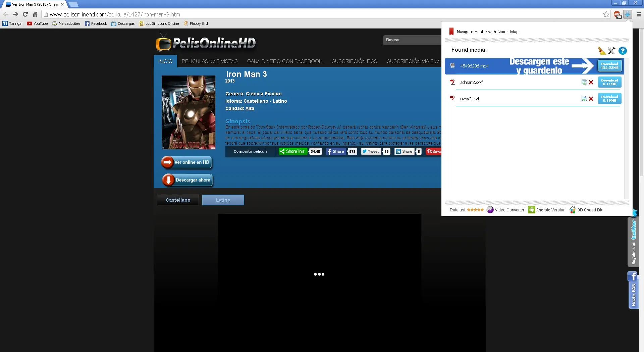Open the Descargas bookmark folder

[123, 23]
